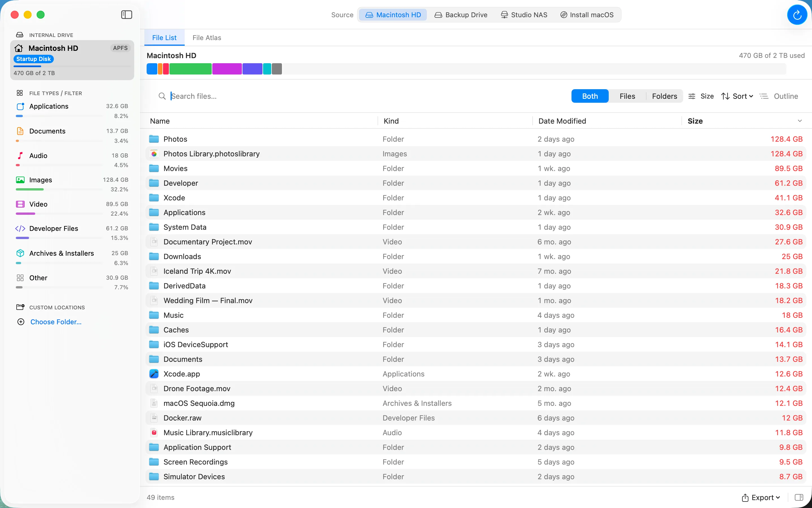This screenshot has width=812, height=508.
Task: Select Install macOS source
Action: [587, 15]
